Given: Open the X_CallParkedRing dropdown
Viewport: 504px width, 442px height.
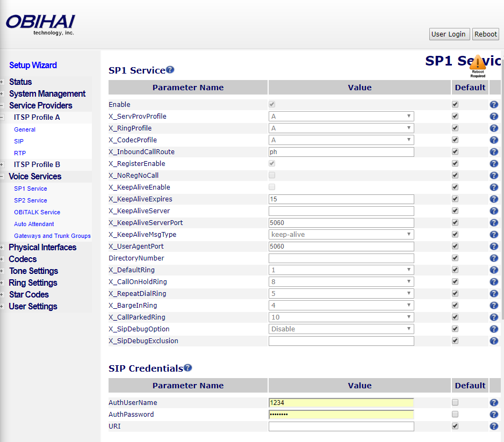Looking at the screenshot, I should click(341, 317).
